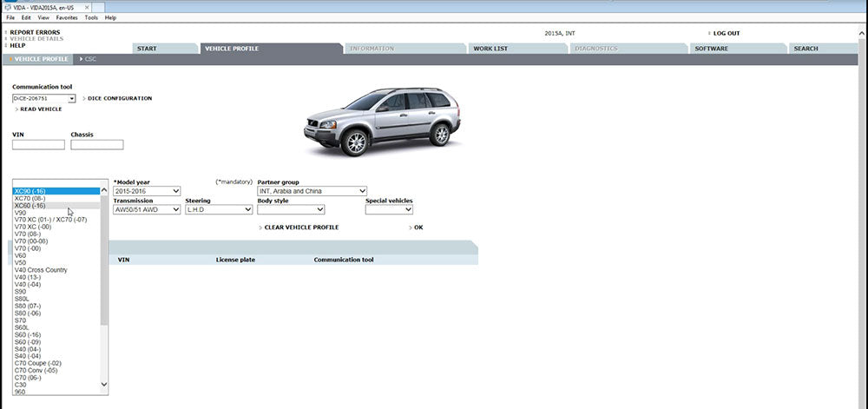Image resolution: width=868 pixels, height=409 pixels.
Task: Click LOG OUT link
Action: (x=726, y=33)
